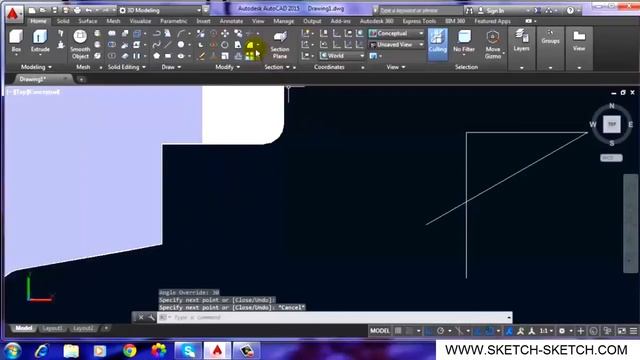Add a new drawing tab with plus button
Image resolution: width=640 pixels, height=360 pixels.
coord(81,80)
